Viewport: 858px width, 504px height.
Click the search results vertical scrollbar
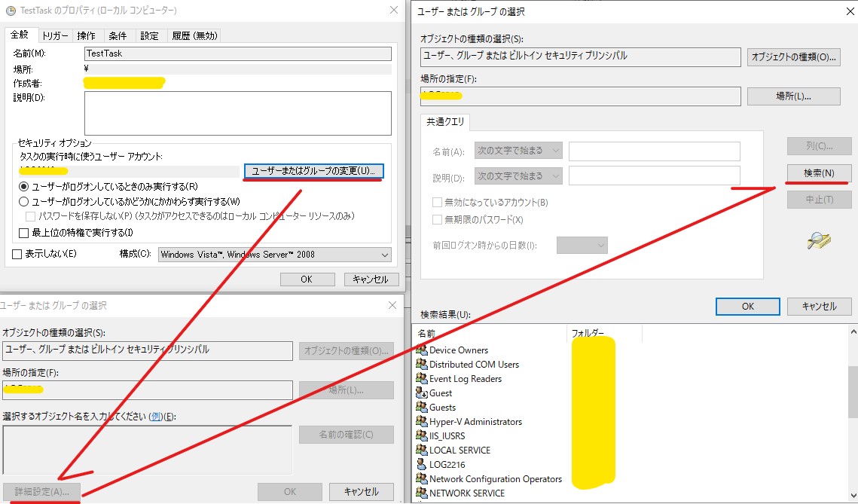point(853,414)
